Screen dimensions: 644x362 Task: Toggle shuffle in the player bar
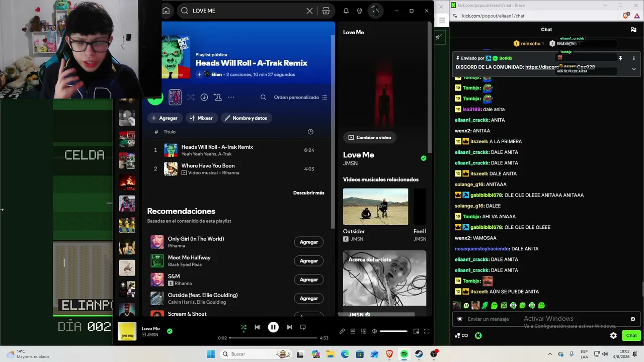(x=244, y=327)
